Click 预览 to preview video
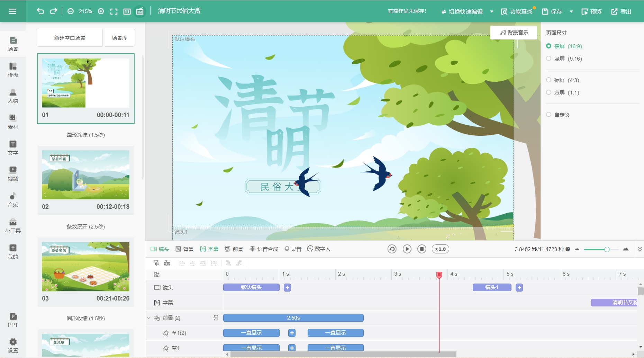Screen dimensions: 644x358 [591, 11]
